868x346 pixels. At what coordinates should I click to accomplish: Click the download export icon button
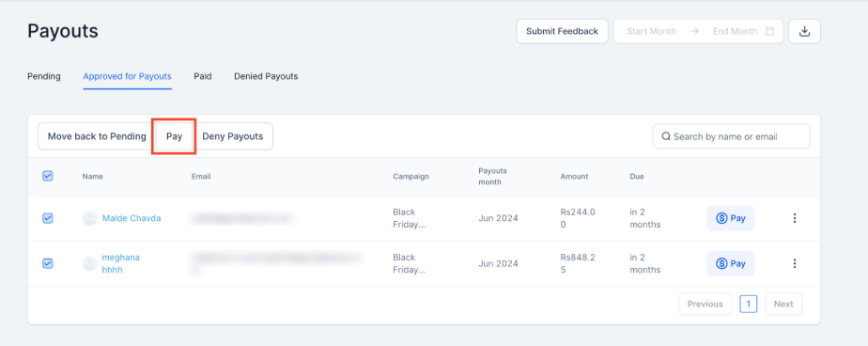tap(804, 31)
